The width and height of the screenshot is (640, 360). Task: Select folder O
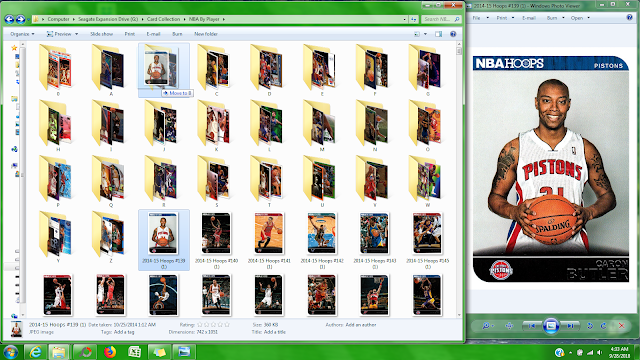click(427, 126)
